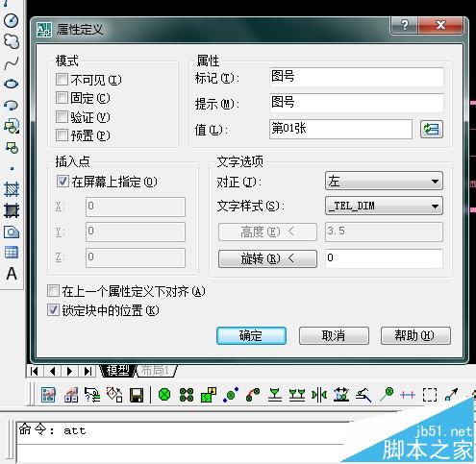The height and width of the screenshot is (464, 476).
Task: Click the green crossed-circle icon in bottom toolbar
Action: point(164,395)
